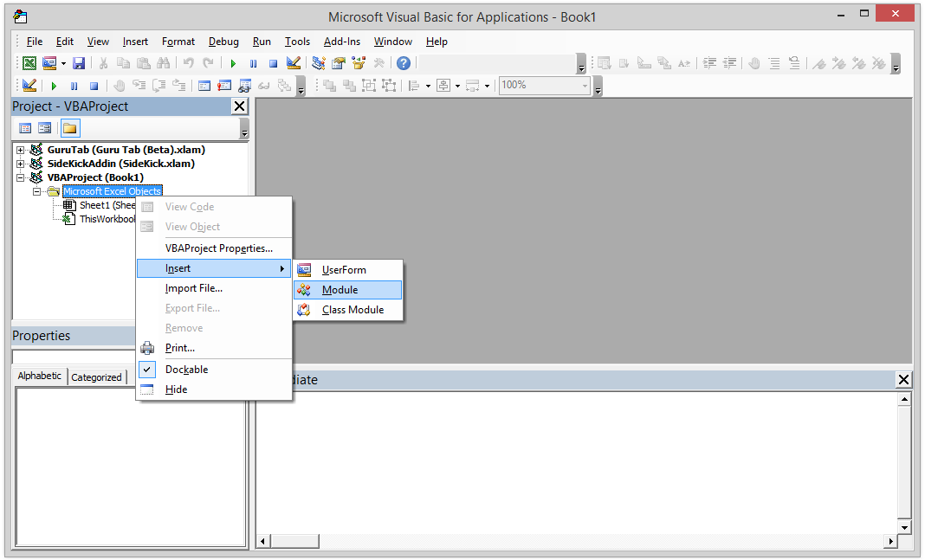
Task: Toggle Breakpoint hand icon on Edit toolbar
Action: [754, 63]
